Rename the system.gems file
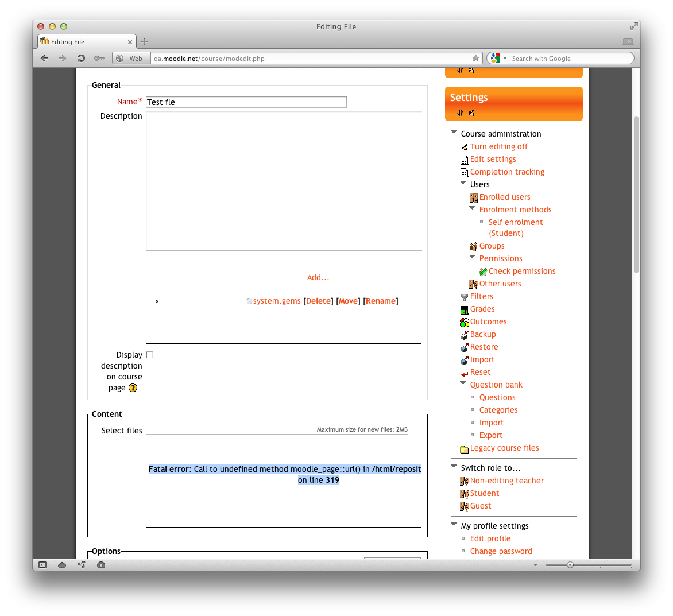This screenshot has width=673, height=616. click(x=381, y=301)
